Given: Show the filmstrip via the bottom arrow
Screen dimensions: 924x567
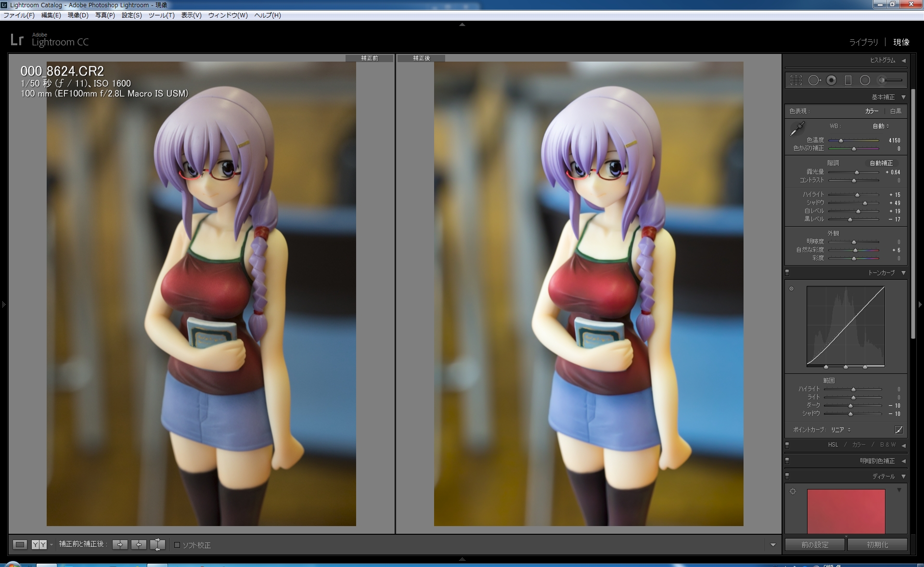Looking at the screenshot, I should pos(462,559).
